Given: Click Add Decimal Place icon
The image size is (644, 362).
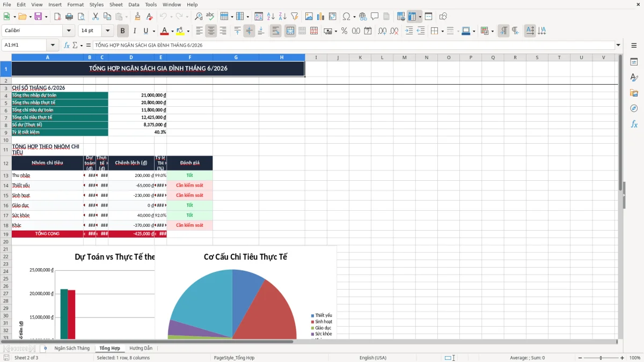Looking at the screenshot, I should point(383,31).
